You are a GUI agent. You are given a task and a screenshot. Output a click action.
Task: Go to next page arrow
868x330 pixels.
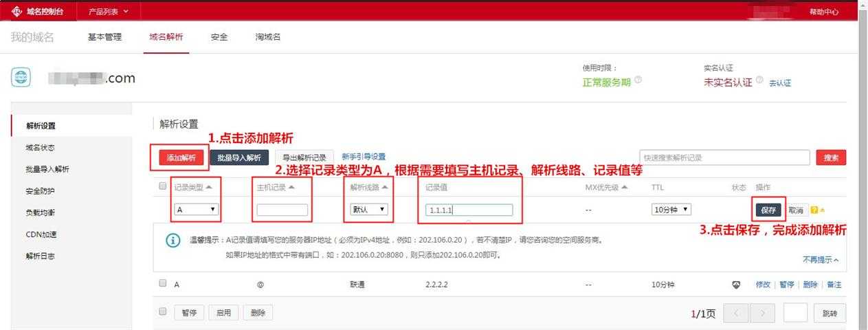point(762,313)
